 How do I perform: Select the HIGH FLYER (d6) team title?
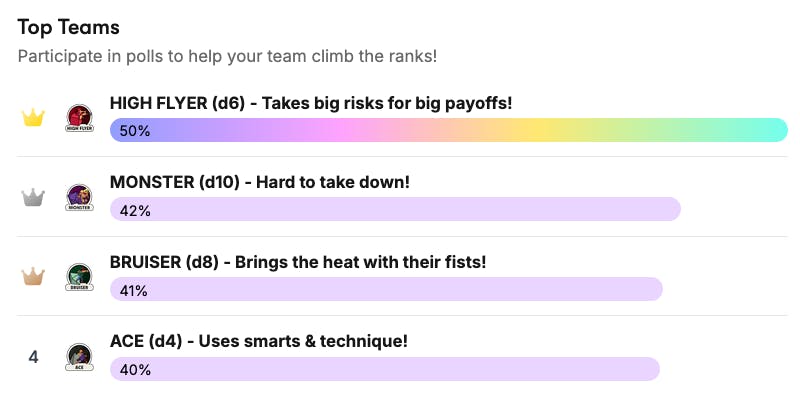311,104
